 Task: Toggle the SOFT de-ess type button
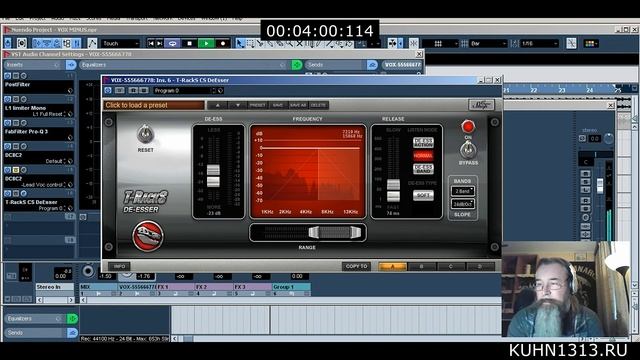(423, 196)
